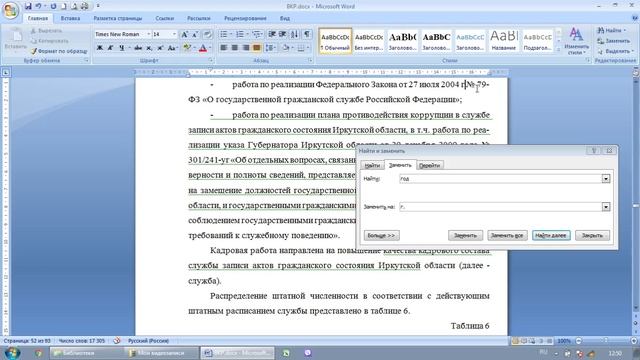The height and width of the screenshot is (360, 640).
Task: Click the Заменить все button
Action: click(507, 236)
